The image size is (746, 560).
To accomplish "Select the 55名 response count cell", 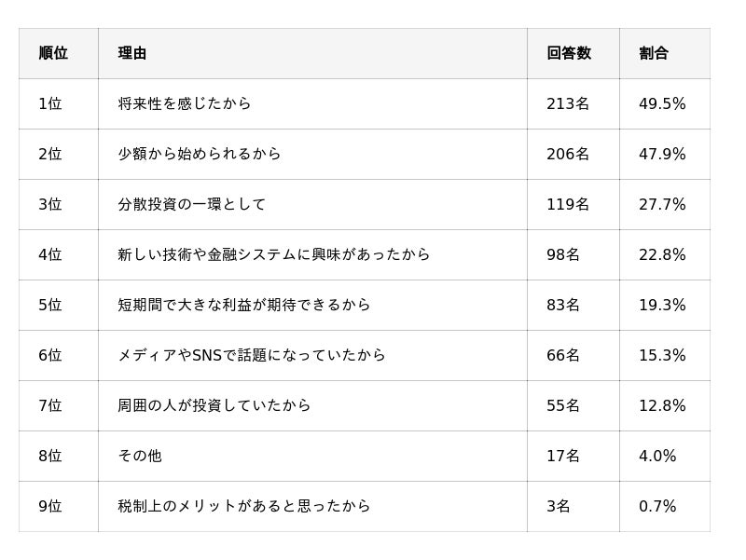I will coord(563,405).
